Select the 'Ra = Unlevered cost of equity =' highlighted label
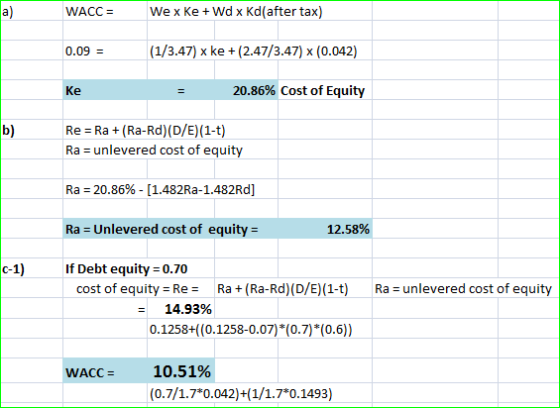The height and width of the screenshot is (408, 560). coord(161,229)
